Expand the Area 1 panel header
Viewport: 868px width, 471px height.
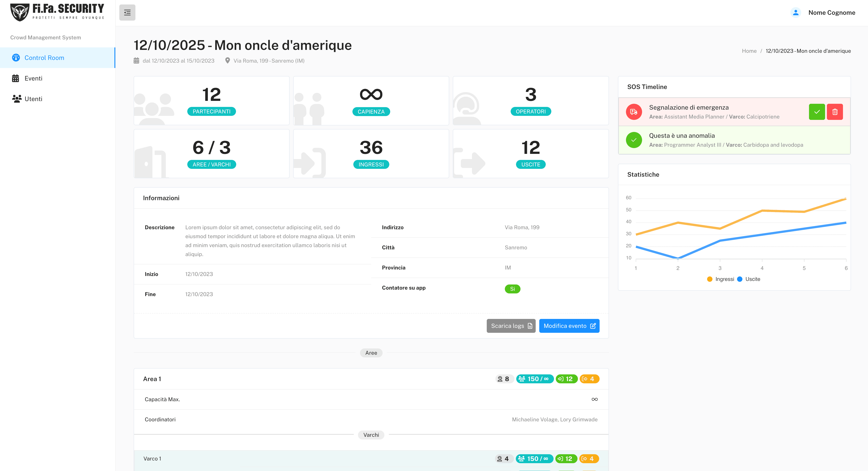152,379
